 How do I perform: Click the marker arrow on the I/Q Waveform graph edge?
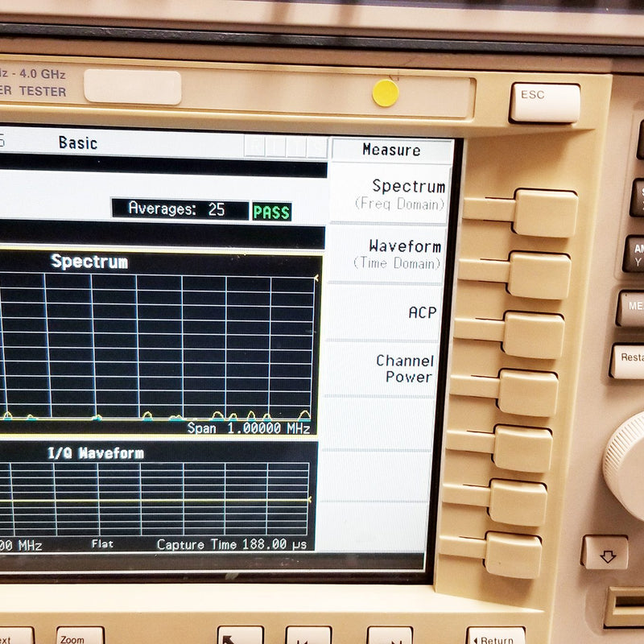coord(309,499)
